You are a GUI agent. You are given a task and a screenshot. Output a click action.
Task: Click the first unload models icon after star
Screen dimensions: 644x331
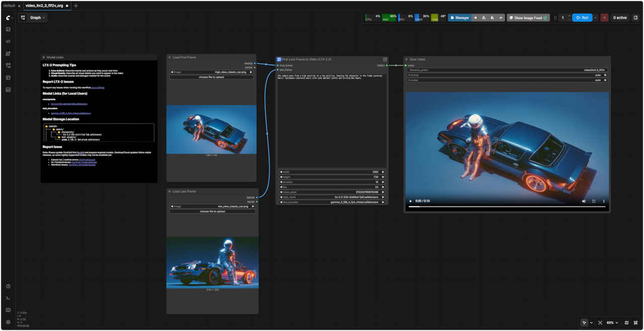click(x=484, y=18)
